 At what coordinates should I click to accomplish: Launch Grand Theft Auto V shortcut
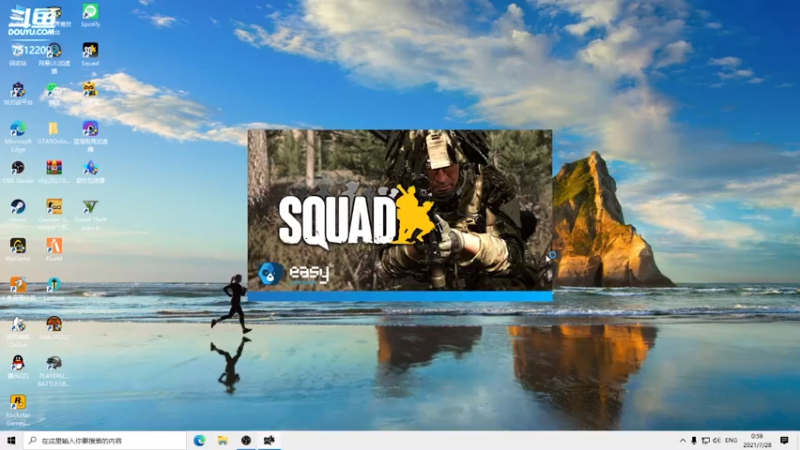point(90,214)
